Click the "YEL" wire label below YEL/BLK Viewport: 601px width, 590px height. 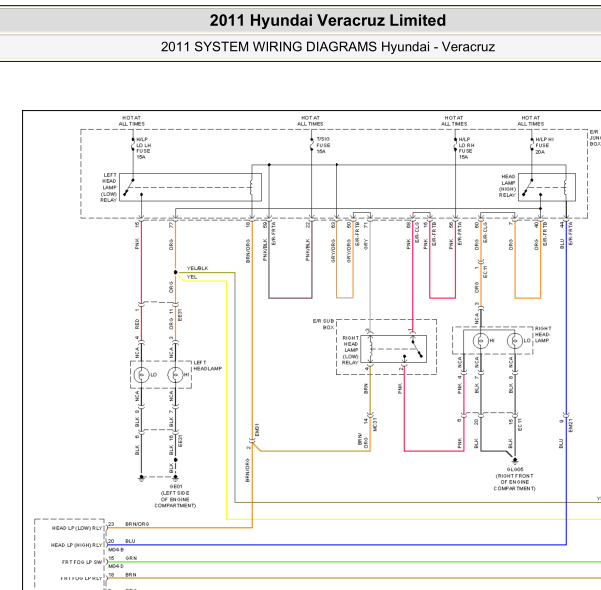tap(192, 277)
